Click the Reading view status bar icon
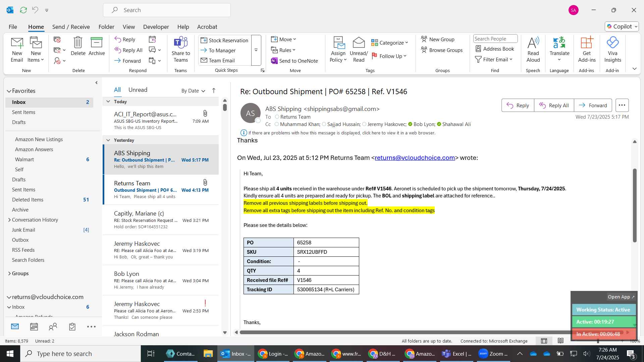The width and height of the screenshot is (644, 362). [560, 341]
